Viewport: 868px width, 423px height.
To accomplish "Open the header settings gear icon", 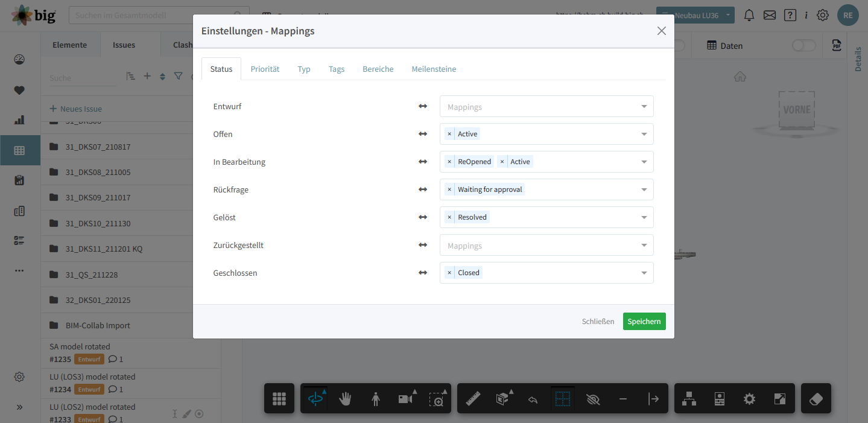I will pos(823,15).
